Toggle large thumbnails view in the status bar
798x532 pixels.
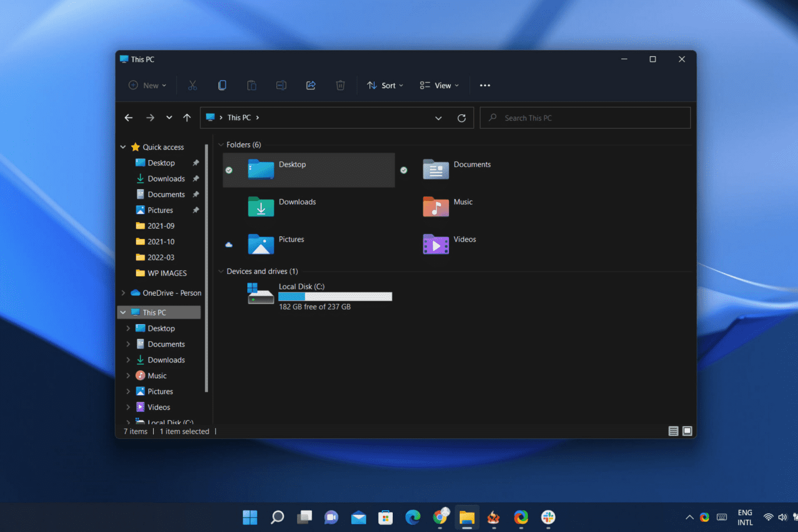point(687,431)
